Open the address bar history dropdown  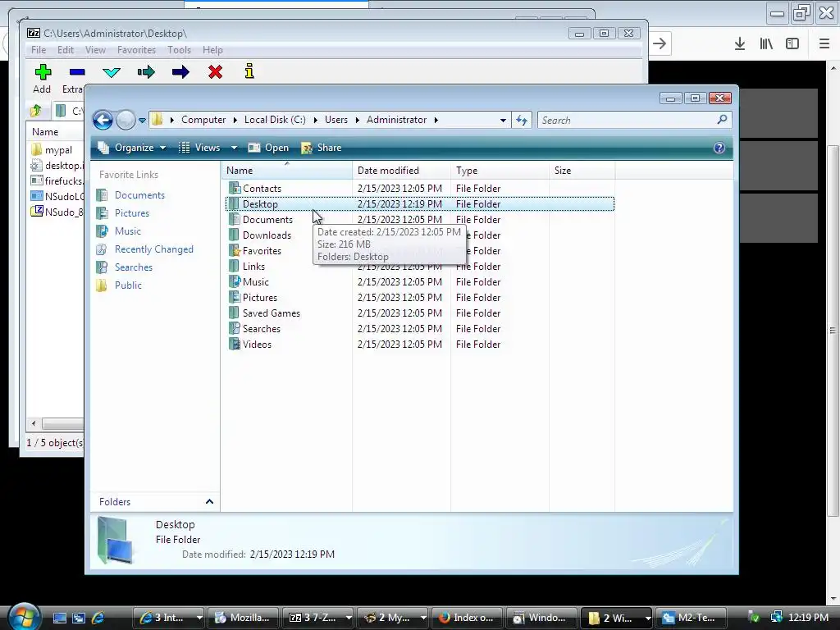(x=503, y=121)
